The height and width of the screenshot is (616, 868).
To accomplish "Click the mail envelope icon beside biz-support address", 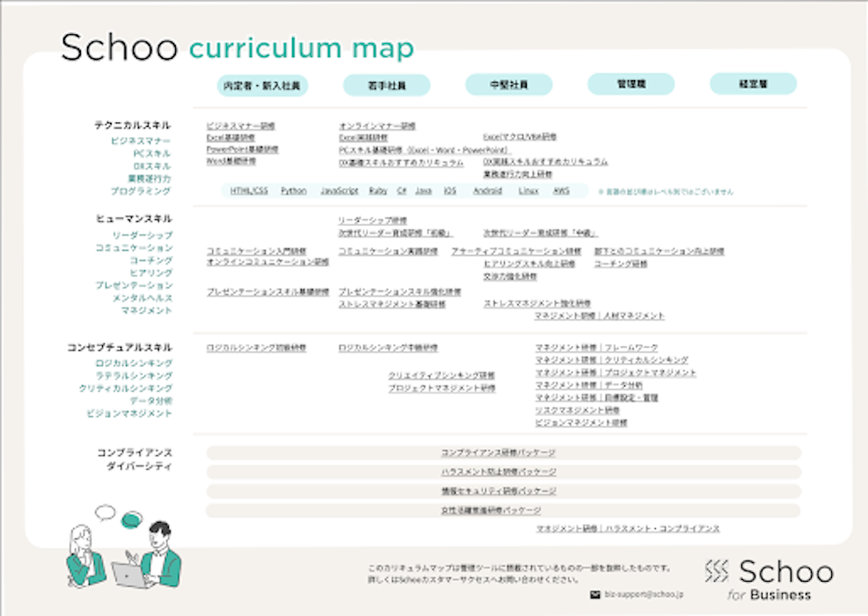I will [x=595, y=594].
